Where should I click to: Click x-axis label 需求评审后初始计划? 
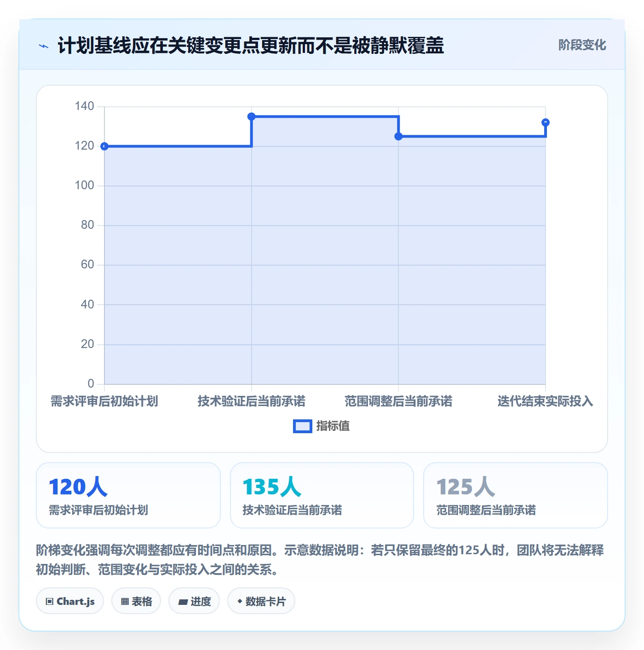[104, 401]
